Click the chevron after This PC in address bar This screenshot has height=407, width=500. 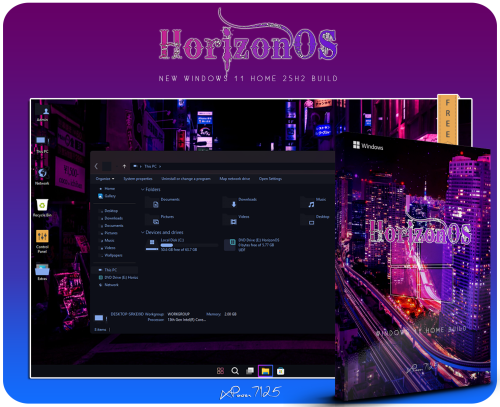[x=160, y=166]
